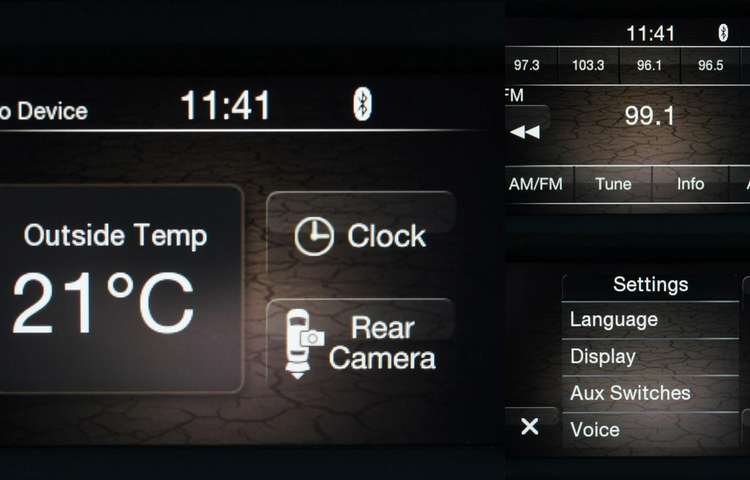
Task: Tap the Outside Temp 21°C tile
Action: pyautogui.click(x=120, y=289)
